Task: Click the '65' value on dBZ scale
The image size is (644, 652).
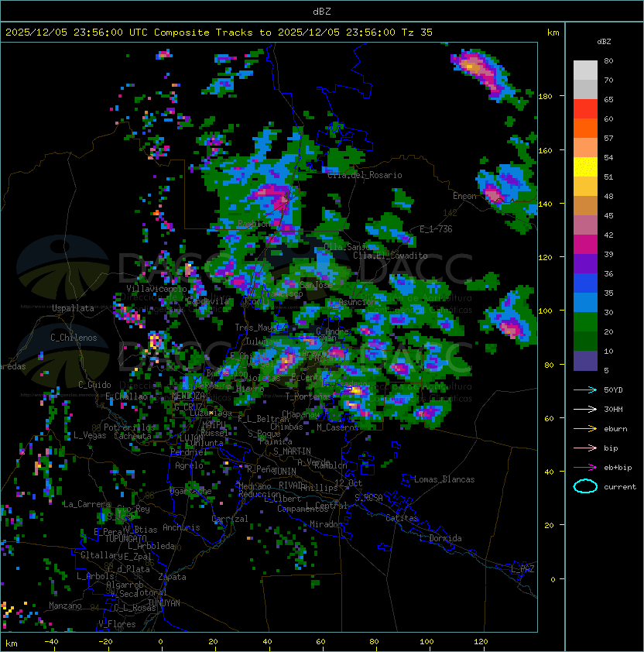Action: [608, 99]
